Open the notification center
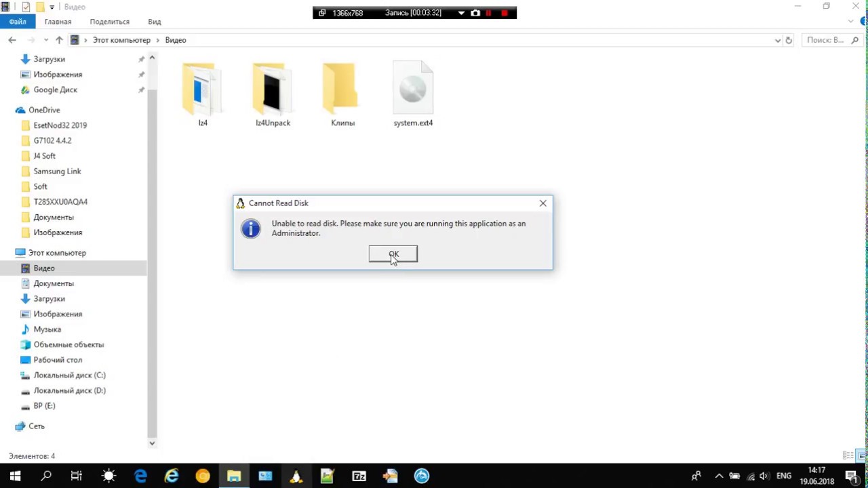The height and width of the screenshot is (488, 868). [x=851, y=476]
